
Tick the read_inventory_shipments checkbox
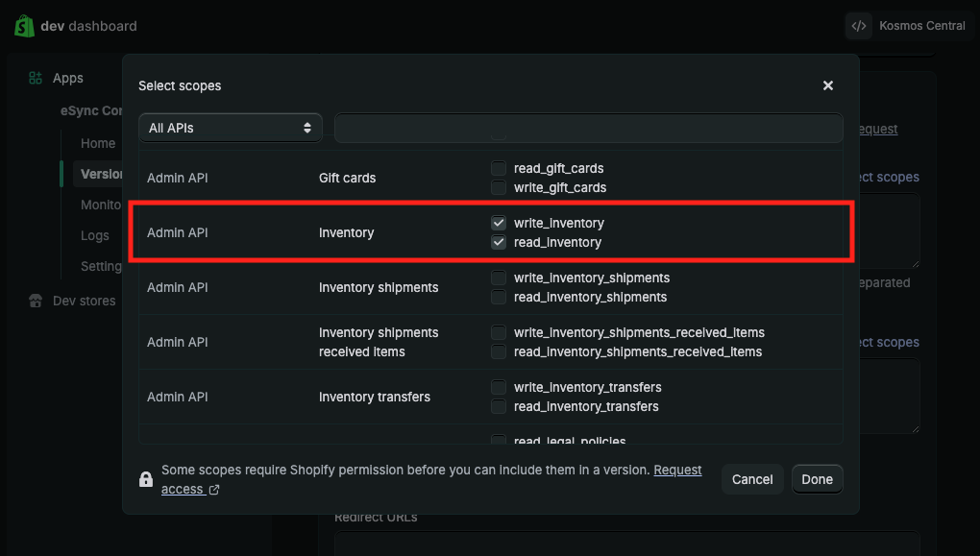[x=499, y=297]
